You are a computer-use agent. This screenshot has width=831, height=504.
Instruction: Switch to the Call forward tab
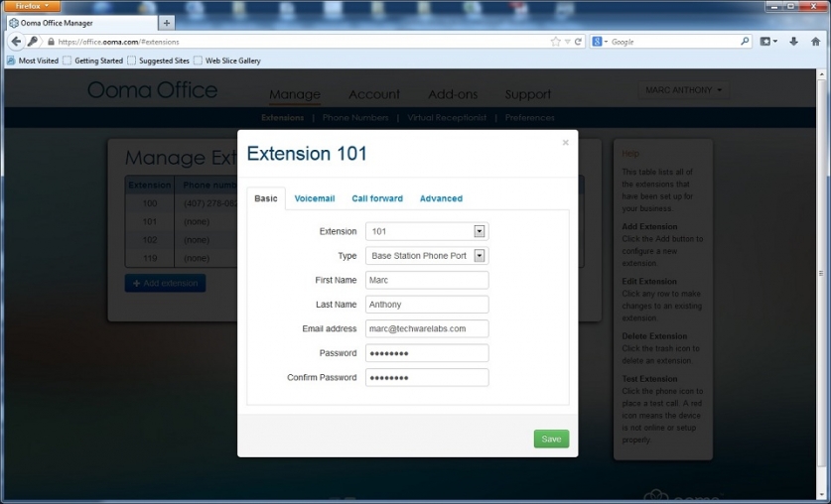point(377,198)
